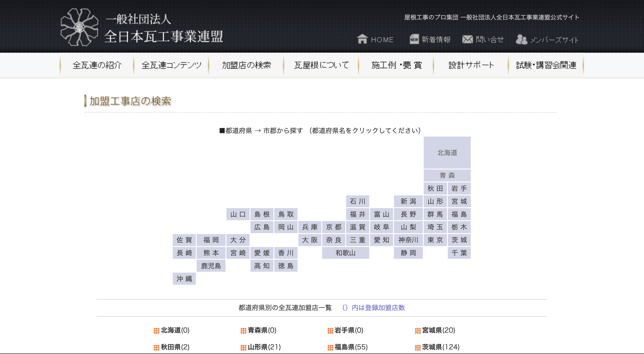
Task: Choose 千葉 on the map
Action: coord(459,253)
